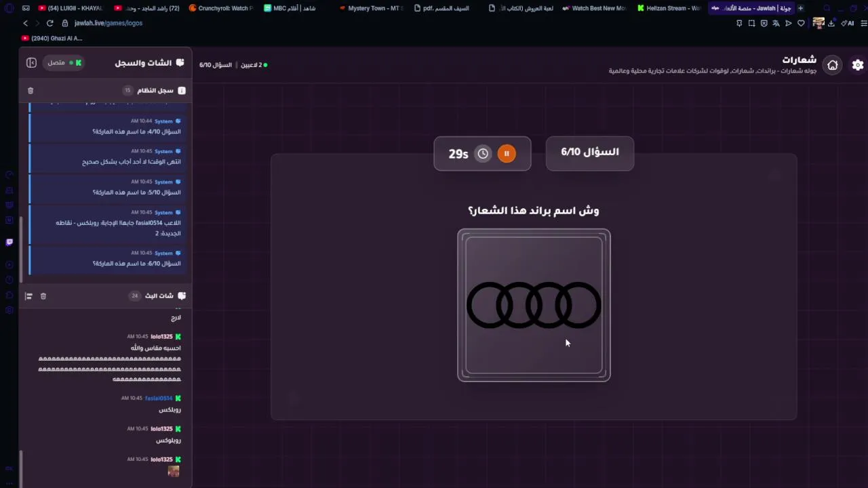Click the system log info icon
The width and height of the screenshot is (868, 488).
(182, 90)
